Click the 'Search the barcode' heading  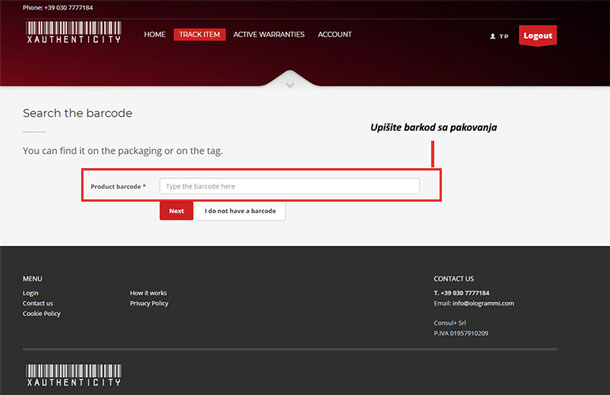pos(77,113)
